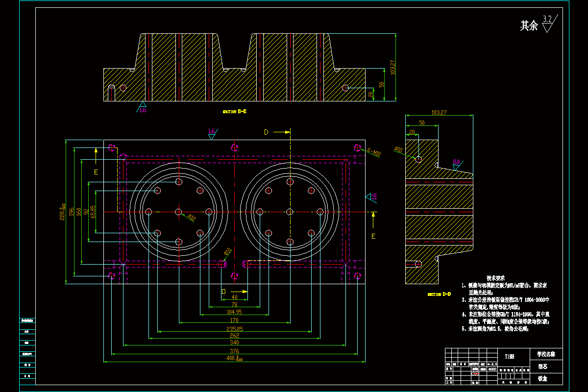
Task: Select the SECTION D-D label
Action: [439, 294]
